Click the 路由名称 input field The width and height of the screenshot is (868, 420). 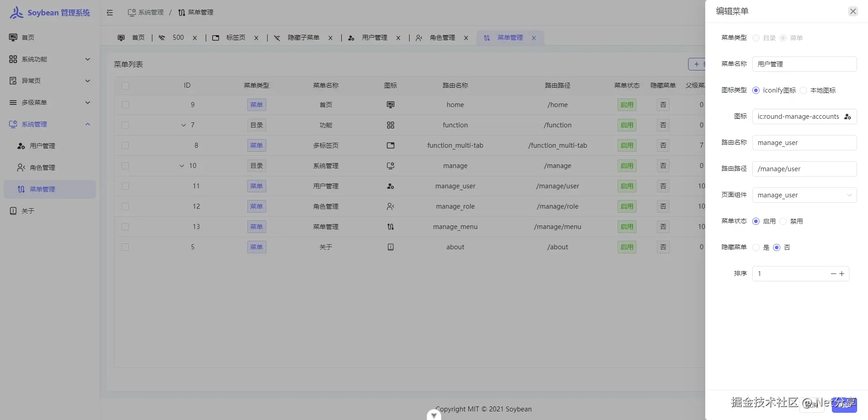pyautogui.click(x=804, y=143)
